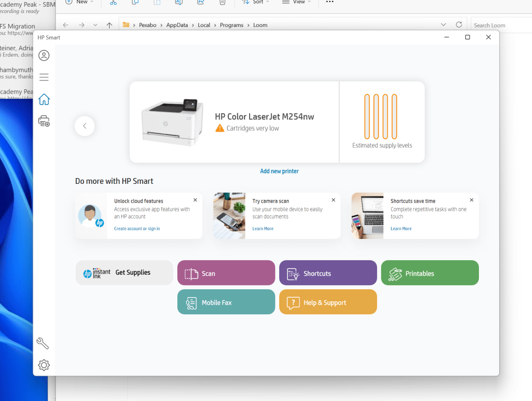Open the Help & Support tile

pyautogui.click(x=328, y=302)
